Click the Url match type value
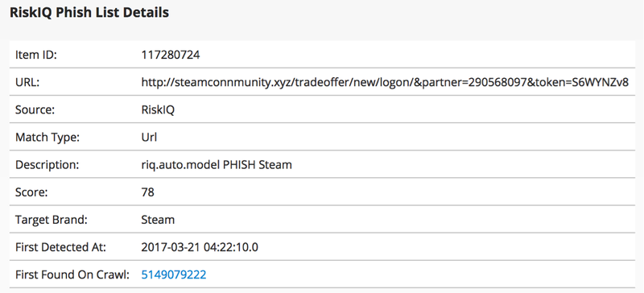This screenshot has width=644, height=293. click(149, 138)
